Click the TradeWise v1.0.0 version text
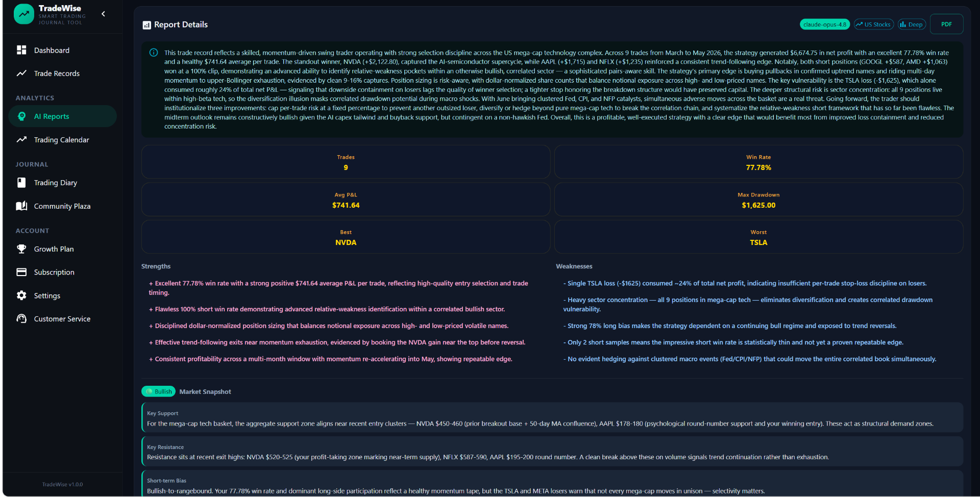This screenshot has height=497, width=980. 62,484
